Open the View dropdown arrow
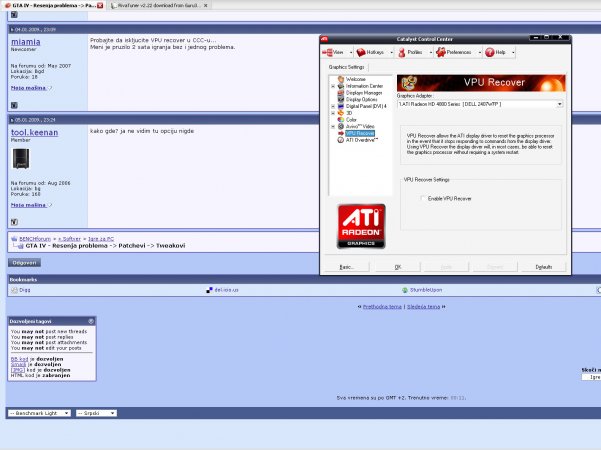This screenshot has width=601, height=450. 351,53
